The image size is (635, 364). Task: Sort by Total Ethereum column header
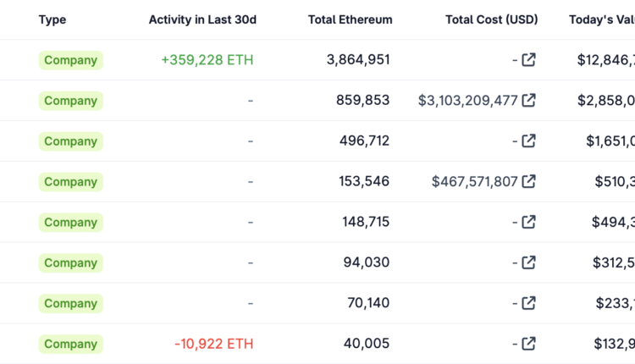351,19
